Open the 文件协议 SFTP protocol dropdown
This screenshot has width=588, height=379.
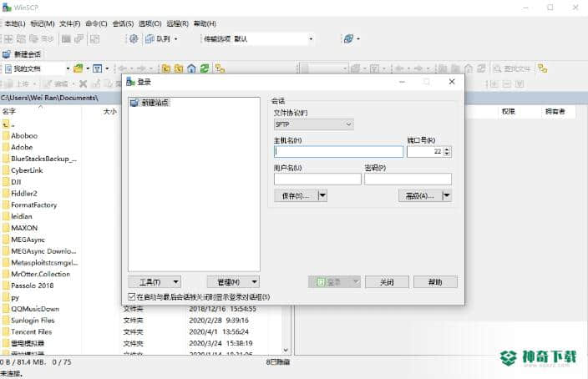coord(313,124)
